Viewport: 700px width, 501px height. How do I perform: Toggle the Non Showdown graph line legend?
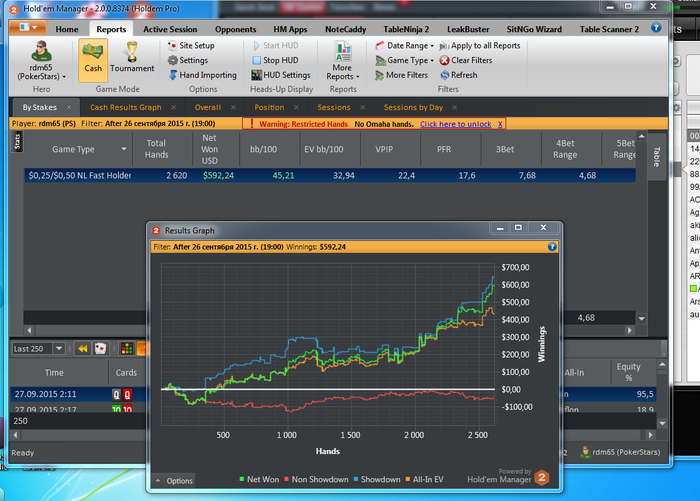pos(317,479)
